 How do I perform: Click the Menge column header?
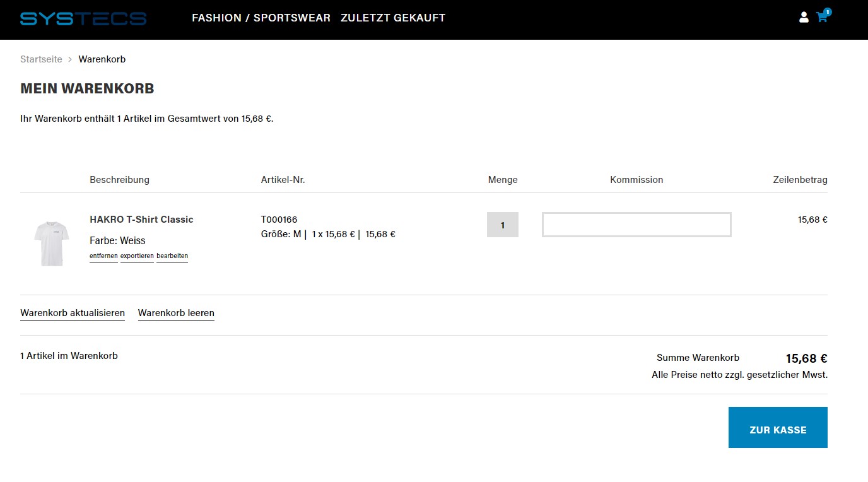coord(503,180)
